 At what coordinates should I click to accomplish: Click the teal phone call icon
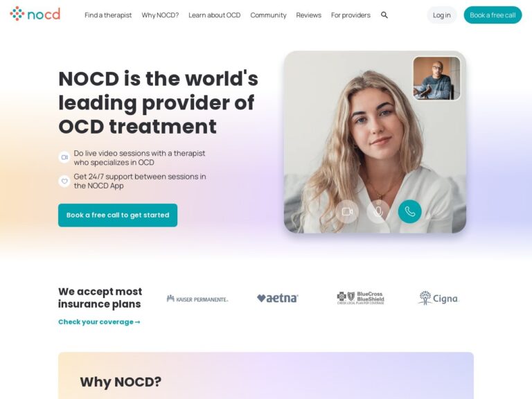409,212
